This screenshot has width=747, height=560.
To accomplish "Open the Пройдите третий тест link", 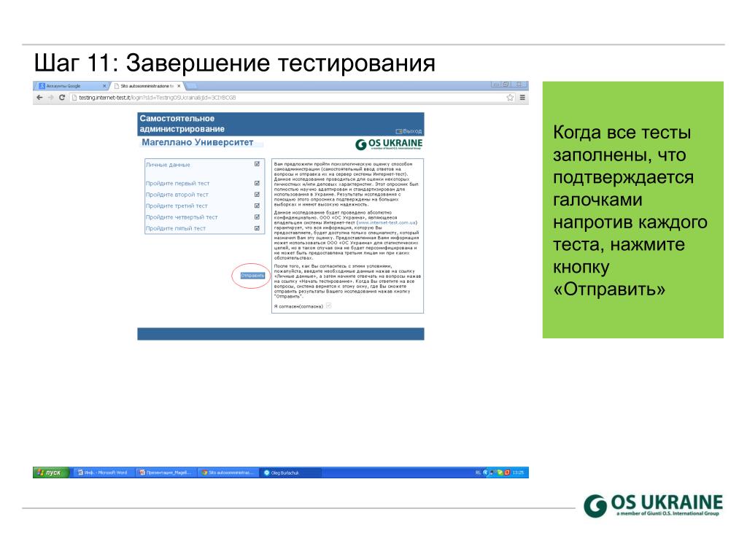I will (177, 206).
